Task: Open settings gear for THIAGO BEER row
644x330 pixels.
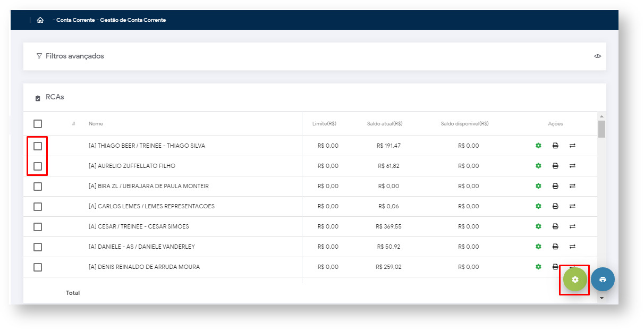Action: tap(538, 146)
